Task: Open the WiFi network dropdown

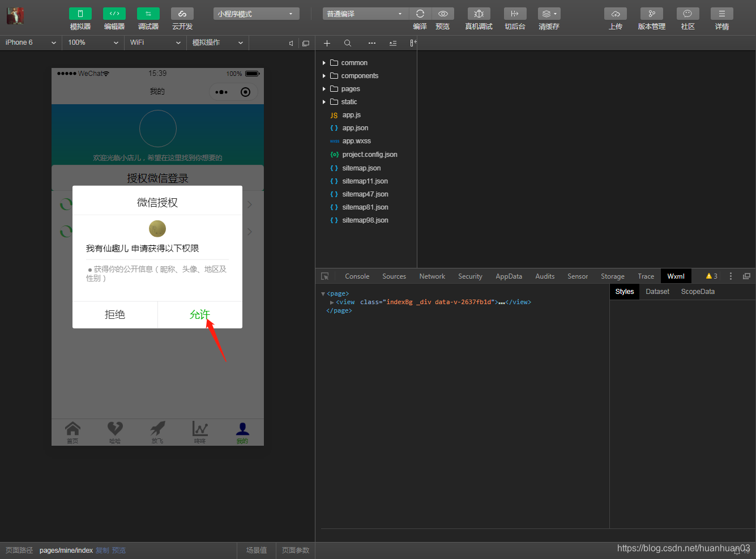Action: pyautogui.click(x=155, y=42)
